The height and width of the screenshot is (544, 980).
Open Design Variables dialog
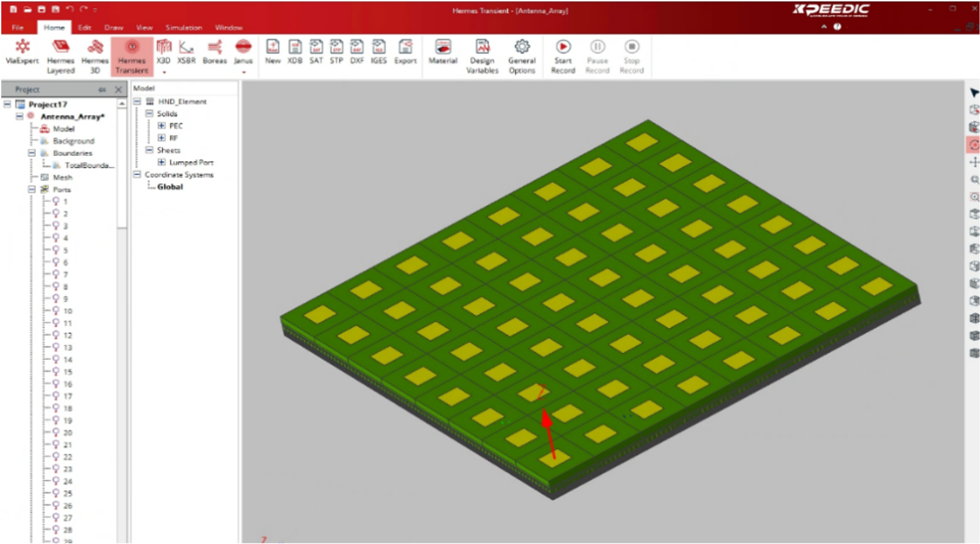tap(482, 55)
